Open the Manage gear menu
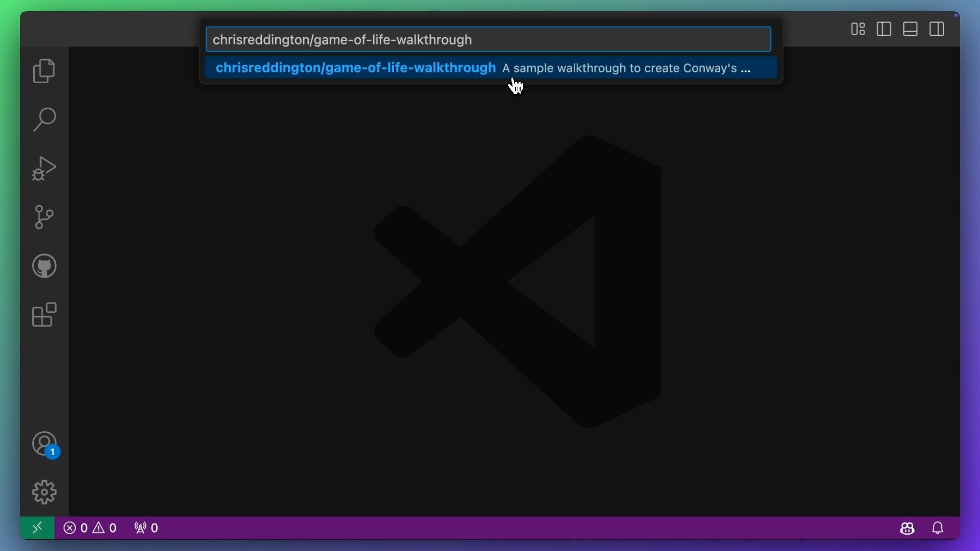980x551 pixels. tap(44, 492)
